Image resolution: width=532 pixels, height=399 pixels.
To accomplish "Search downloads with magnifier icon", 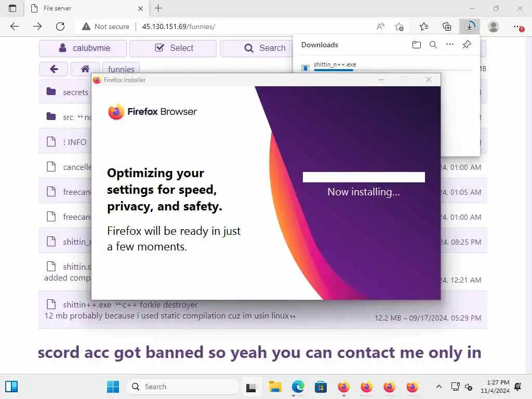I will pos(433,45).
